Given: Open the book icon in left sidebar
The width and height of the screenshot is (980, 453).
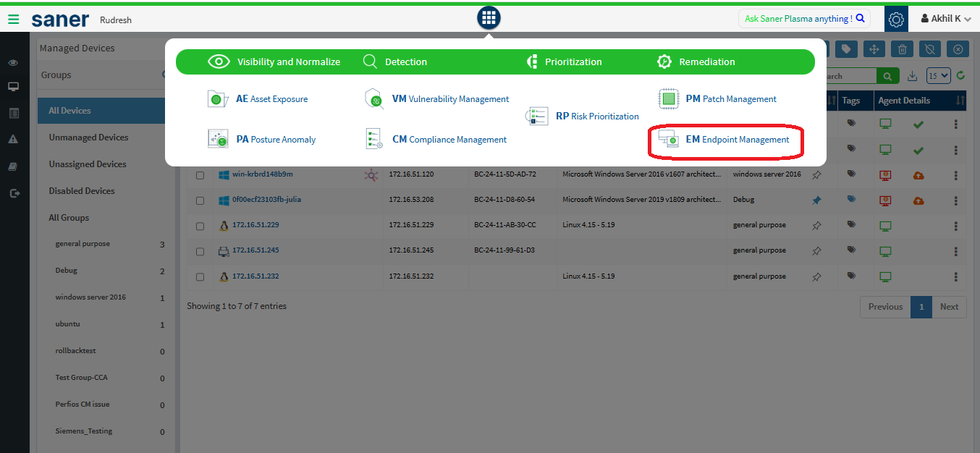Looking at the screenshot, I should (13, 166).
